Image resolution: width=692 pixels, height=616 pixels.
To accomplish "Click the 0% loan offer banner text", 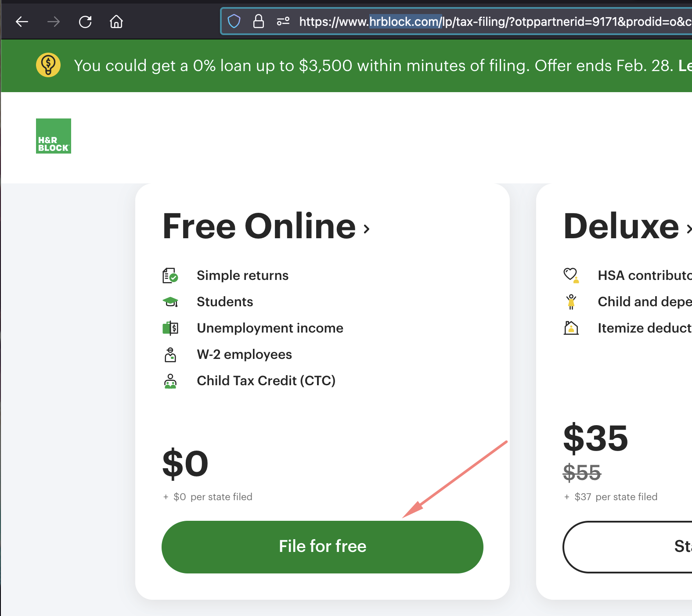I will (373, 65).
